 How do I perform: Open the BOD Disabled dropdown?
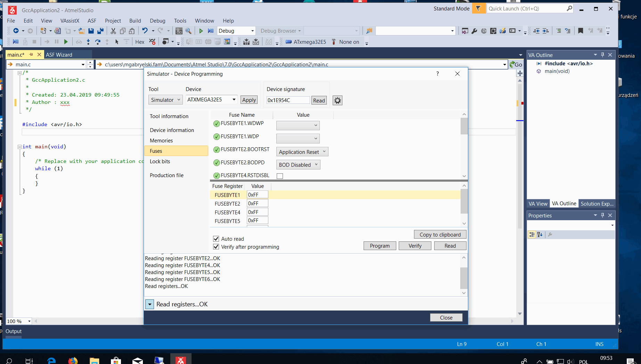coord(298,165)
